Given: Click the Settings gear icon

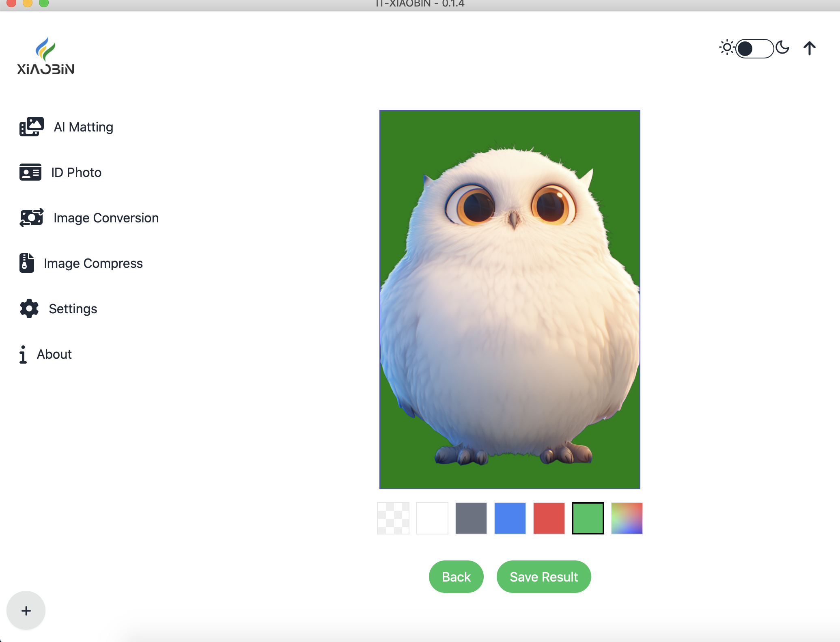Looking at the screenshot, I should (x=29, y=309).
